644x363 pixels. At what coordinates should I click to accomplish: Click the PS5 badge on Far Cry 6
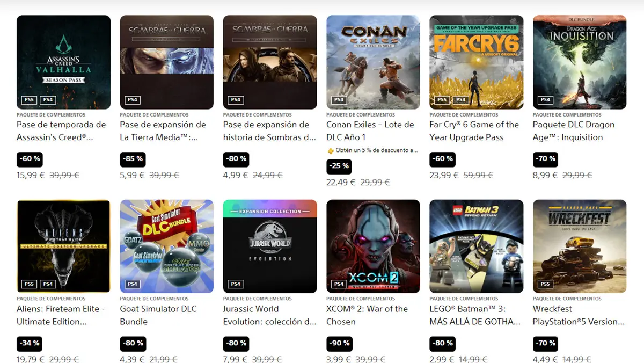tap(442, 100)
